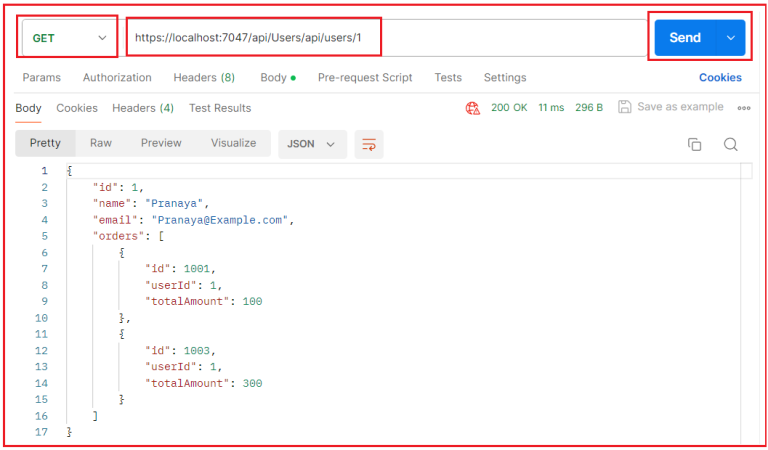This screenshot has width=768, height=450.
Task: Open the GET method dropdown
Action: point(68,38)
